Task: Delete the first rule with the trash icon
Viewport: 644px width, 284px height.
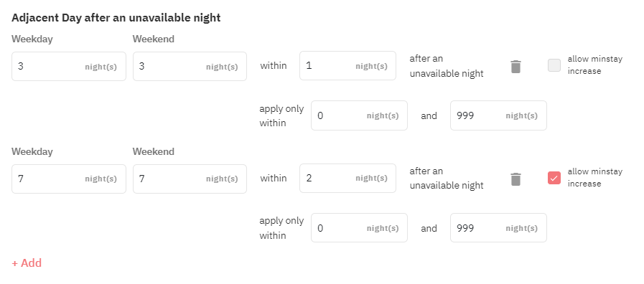Action: click(515, 66)
